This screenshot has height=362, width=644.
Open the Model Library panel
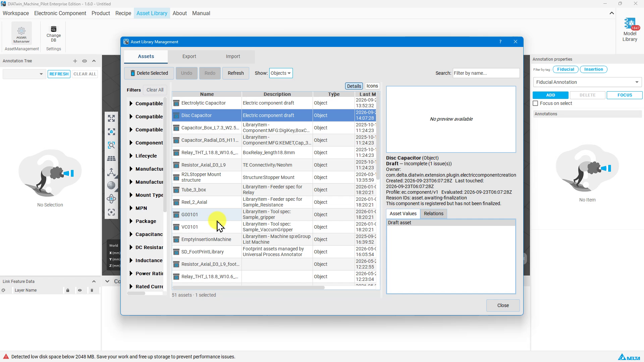(x=630, y=30)
